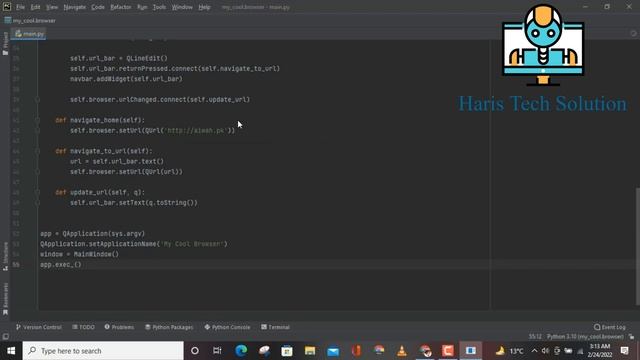The width and height of the screenshot is (640, 360).
Task: Open the Event Log
Action: pyautogui.click(x=610, y=327)
